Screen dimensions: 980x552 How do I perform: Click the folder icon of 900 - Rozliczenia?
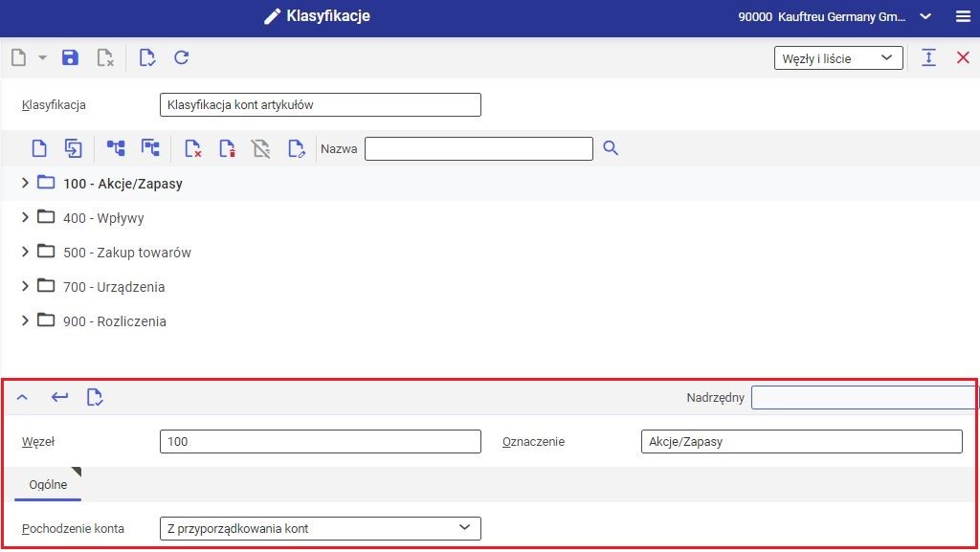46,320
